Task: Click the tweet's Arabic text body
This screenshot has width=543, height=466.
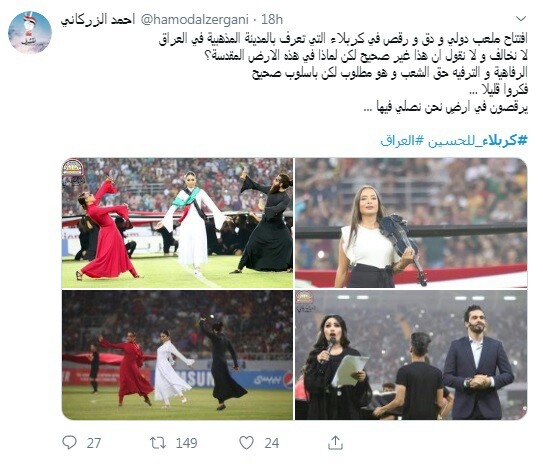Action: click(x=343, y=73)
